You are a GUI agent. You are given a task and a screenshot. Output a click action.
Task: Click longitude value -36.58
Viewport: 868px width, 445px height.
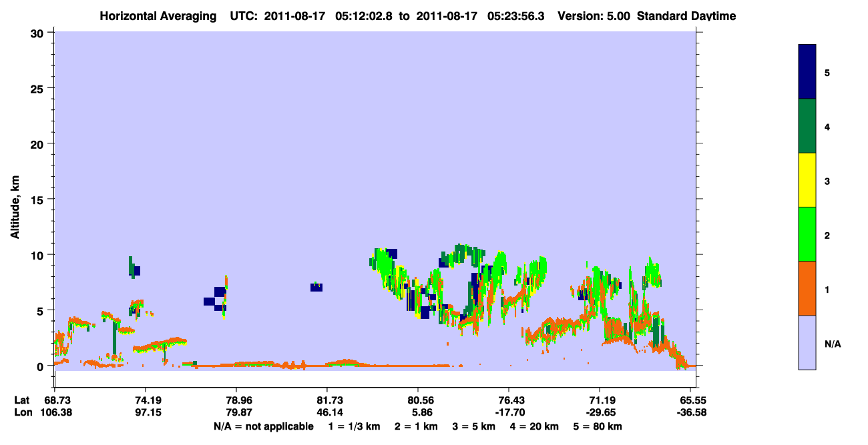(690, 412)
